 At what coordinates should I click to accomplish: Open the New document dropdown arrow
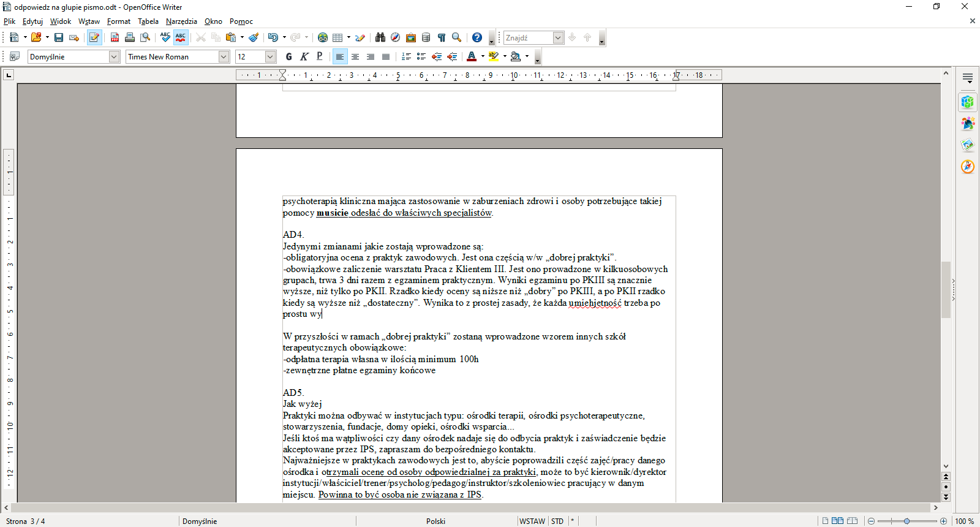[x=25, y=37]
